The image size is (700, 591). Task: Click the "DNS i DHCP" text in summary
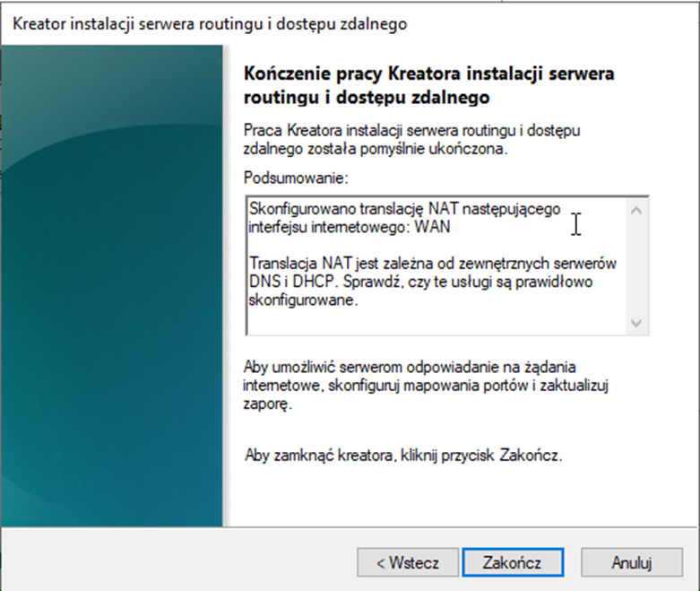click(287, 282)
